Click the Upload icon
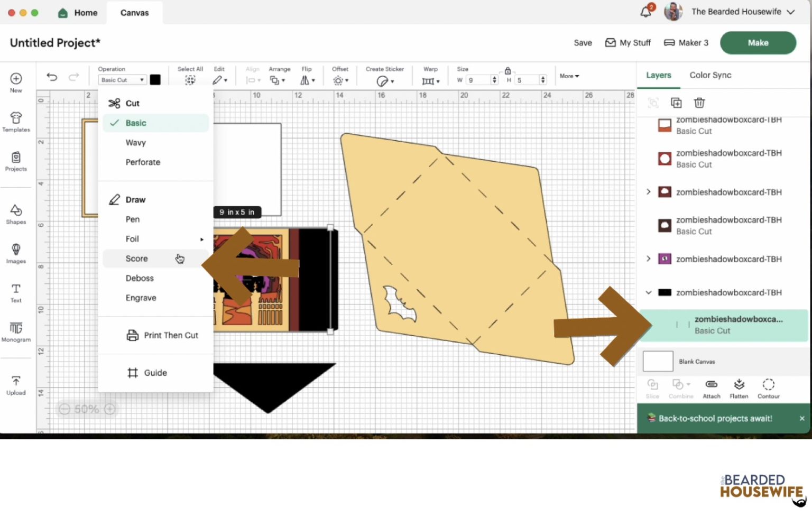The height and width of the screenshot is (516, 812). click(16, 385)
